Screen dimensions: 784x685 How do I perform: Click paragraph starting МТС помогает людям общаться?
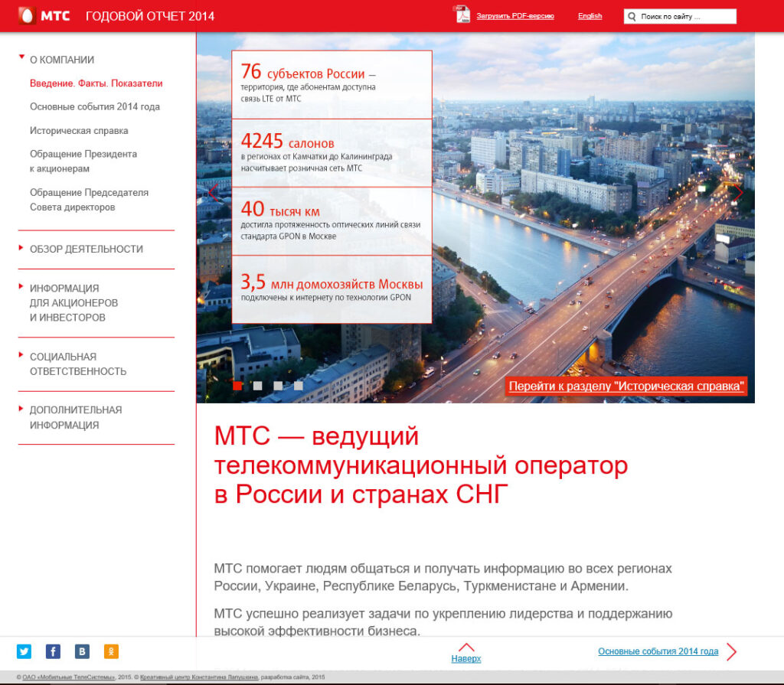tap(443, 577)
